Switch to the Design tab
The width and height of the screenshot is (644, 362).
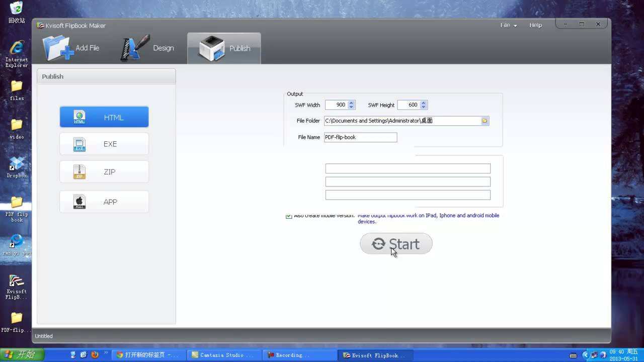click(147, 48)
